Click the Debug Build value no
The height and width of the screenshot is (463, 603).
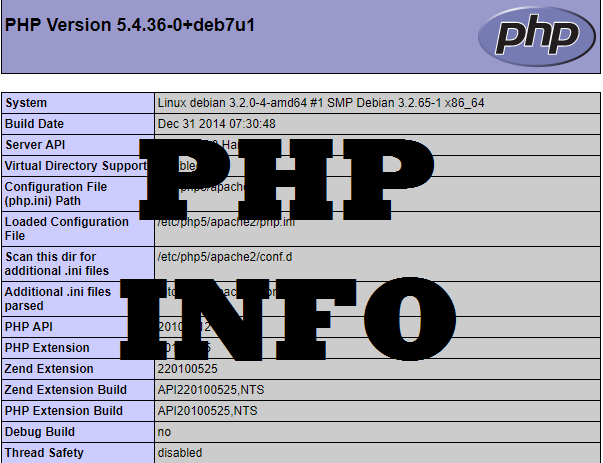(x=164, y=432)
